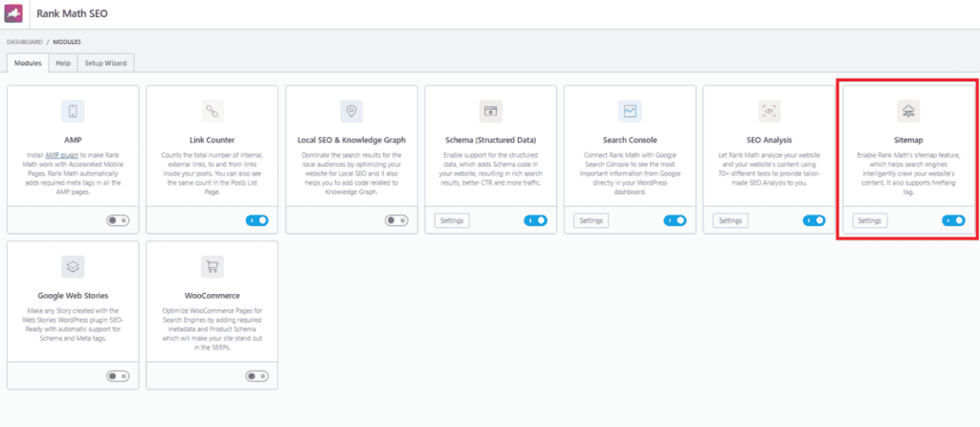Click the Rank Math SEO header title
This screenshot has height=427, width=980.
tap(73, 13)
